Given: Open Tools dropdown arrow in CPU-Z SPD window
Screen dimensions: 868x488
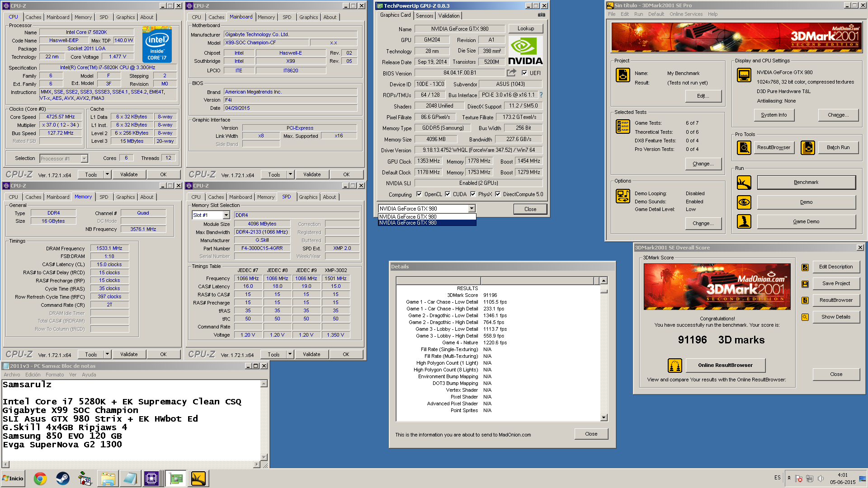Looking at the screenshot, I should point(290,354).
